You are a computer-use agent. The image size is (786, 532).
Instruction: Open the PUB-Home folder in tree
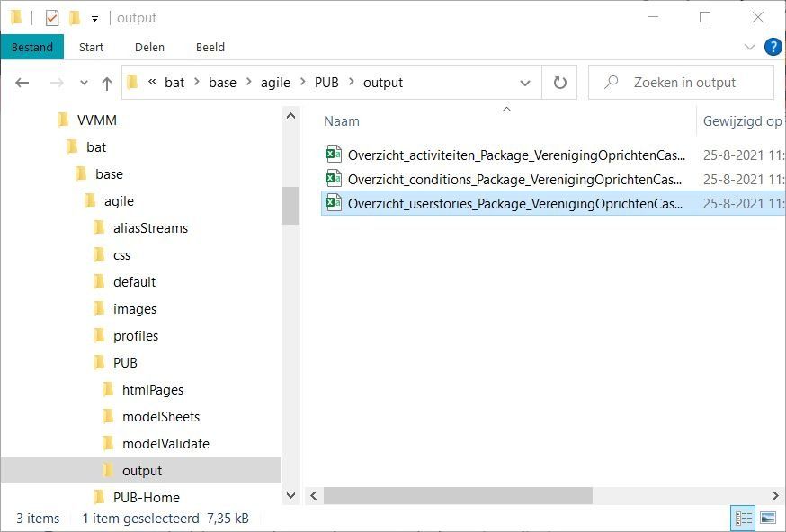click(146, 498)
